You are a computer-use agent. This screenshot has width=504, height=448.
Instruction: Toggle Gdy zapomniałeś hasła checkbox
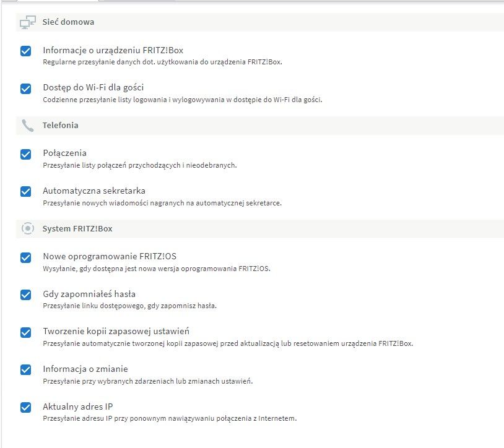coord(26,295)
